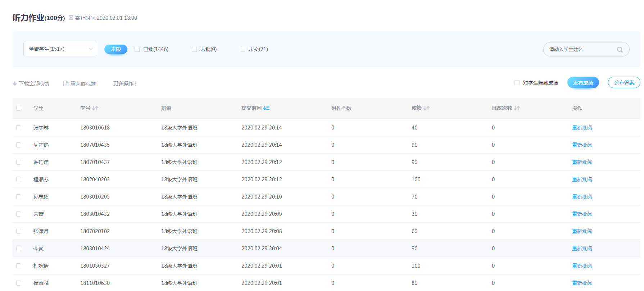
Task: Open the 全部学生(1517) dropdown
Action: click(60, 49)
